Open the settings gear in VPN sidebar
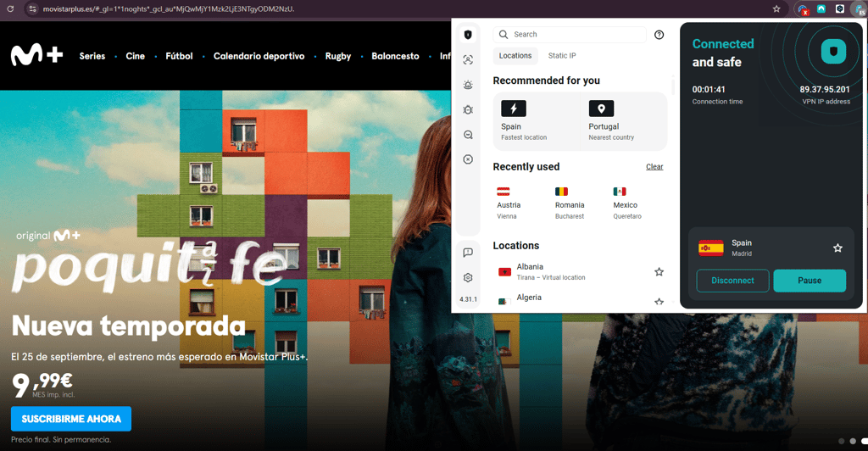 point(468,278)
